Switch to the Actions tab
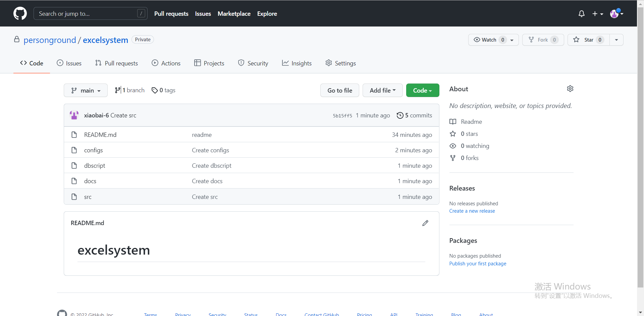Image resolution: width=644 pixels, height=316 pixels. (x=166, y=63)
